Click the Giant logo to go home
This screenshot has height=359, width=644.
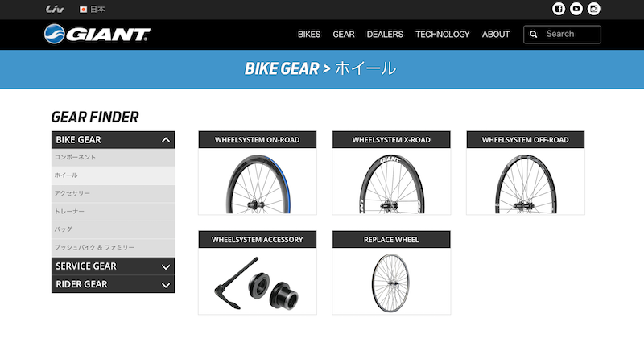click(97, 34)
